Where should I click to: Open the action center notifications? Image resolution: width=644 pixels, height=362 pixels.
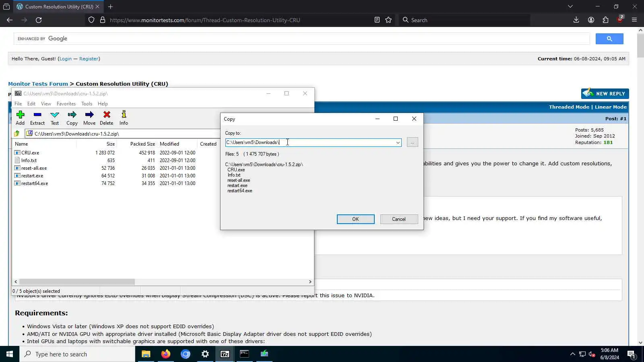tap(631, 354)
